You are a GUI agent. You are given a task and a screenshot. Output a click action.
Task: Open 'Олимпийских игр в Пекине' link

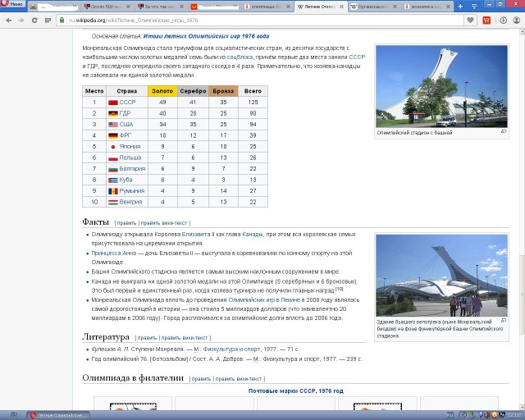click(264, 299)
